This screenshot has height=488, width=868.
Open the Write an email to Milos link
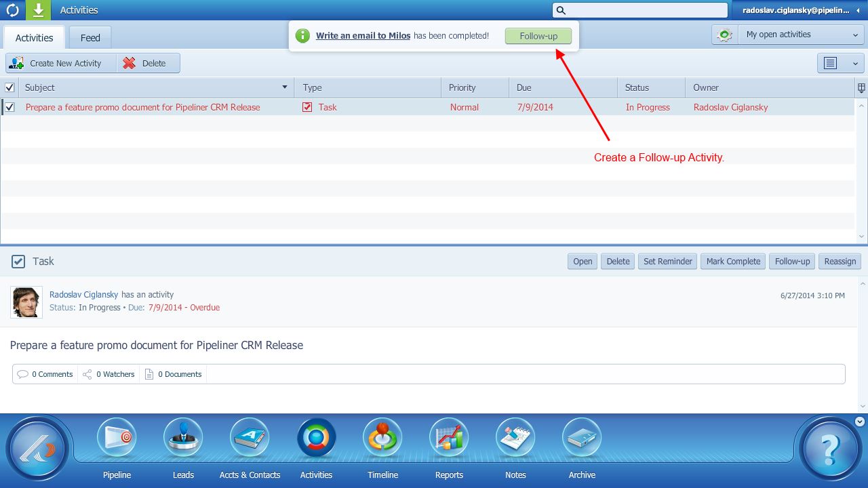[363, 36]
